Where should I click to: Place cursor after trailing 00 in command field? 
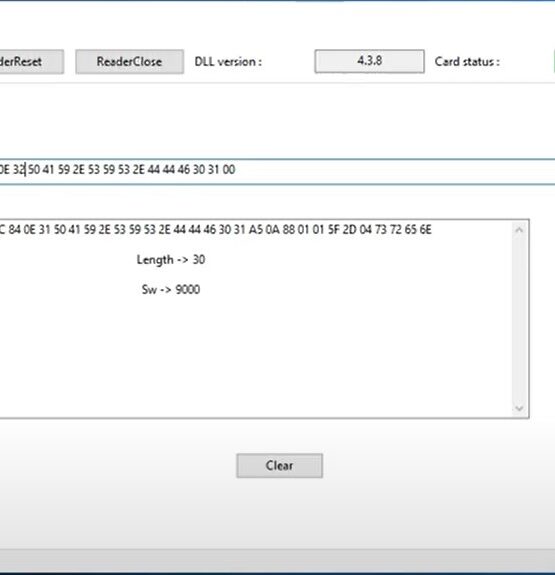236,169
